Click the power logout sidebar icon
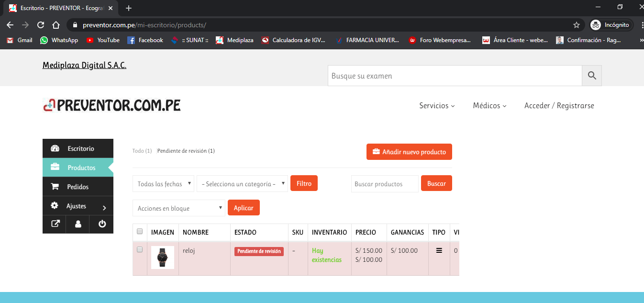644x303 pixels. 102,224
